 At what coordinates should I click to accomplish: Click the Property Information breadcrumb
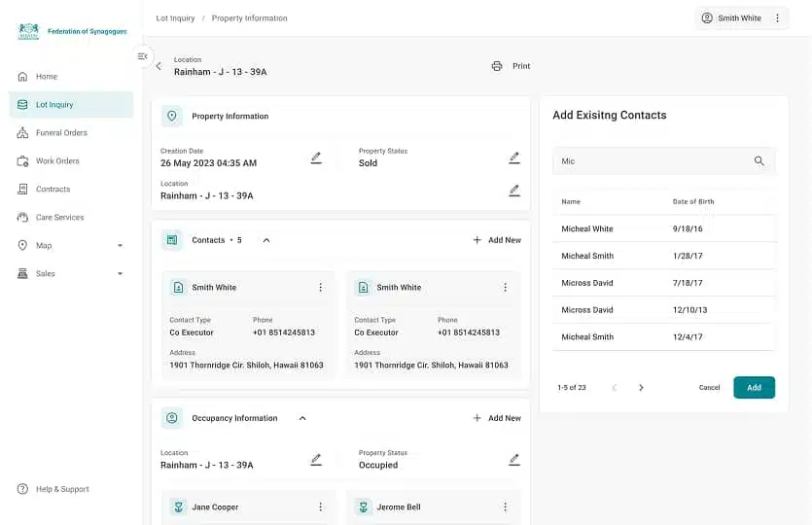[249, 18]
